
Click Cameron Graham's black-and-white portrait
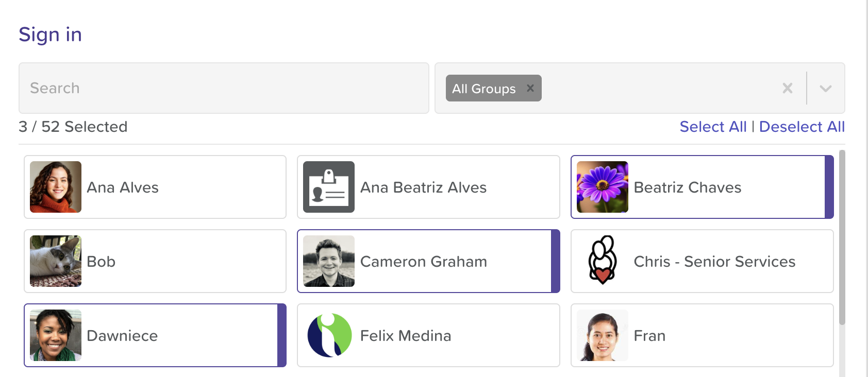coord(329,261)
